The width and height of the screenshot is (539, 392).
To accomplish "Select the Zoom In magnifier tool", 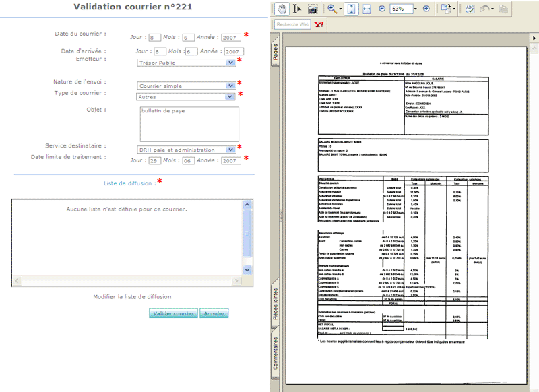I will coord(332,9).
